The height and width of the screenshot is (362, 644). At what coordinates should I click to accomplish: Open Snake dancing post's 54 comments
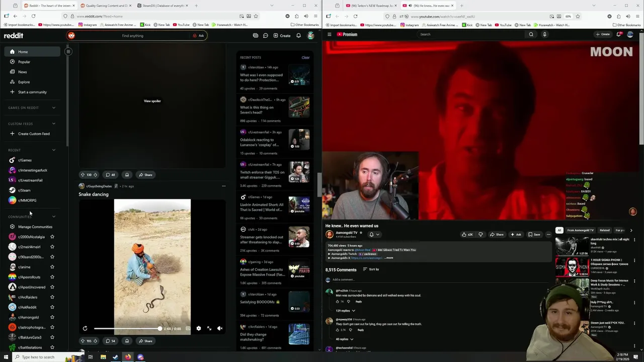tap(110, 341)
